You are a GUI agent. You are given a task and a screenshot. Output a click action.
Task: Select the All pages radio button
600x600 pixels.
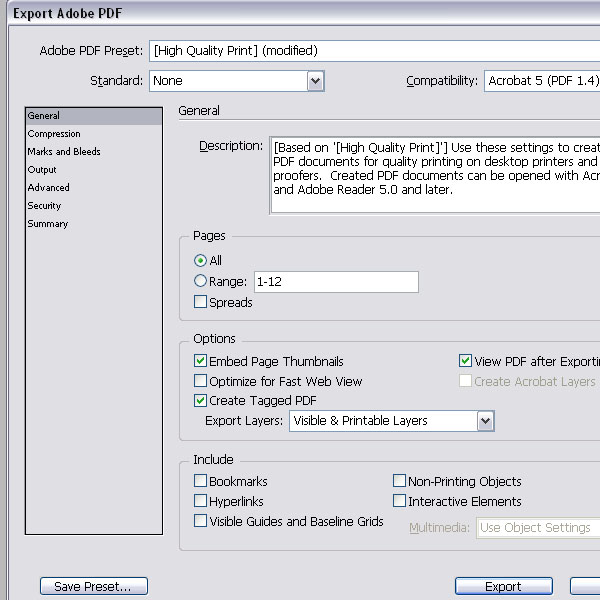(x=200, y=261)
